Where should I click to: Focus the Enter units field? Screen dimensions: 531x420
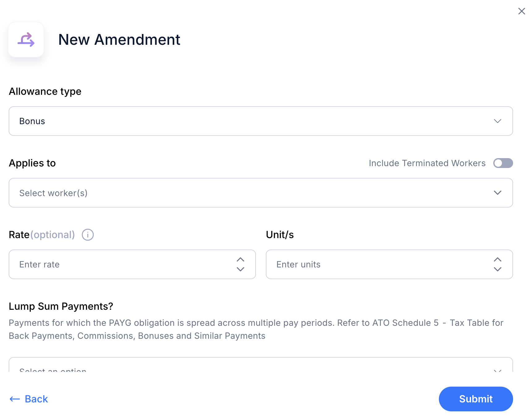(x=379, y=264)
